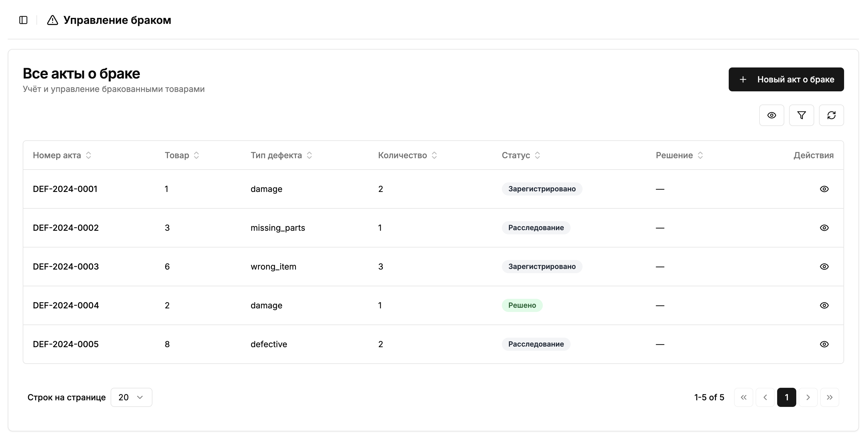
Task: Sort by Тип дефекта column
Action: click(281, 155)
